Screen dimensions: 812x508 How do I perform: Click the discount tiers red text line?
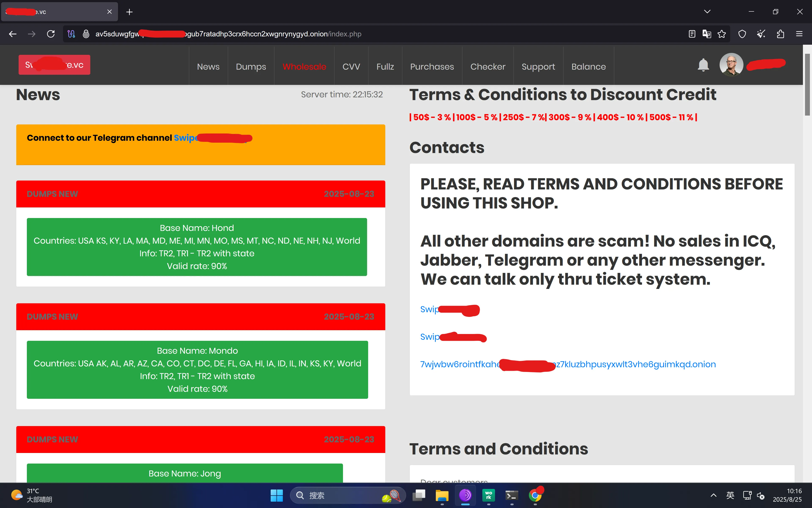(x=553, y=117)
